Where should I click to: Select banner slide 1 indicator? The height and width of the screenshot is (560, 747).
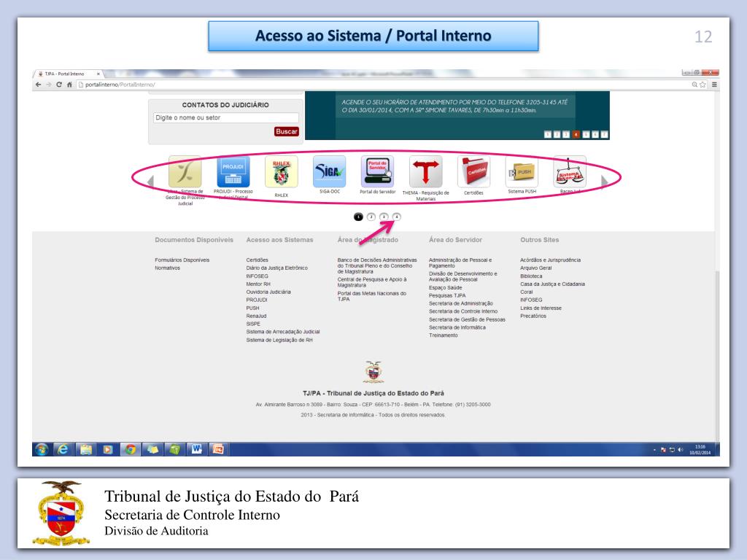548,134
